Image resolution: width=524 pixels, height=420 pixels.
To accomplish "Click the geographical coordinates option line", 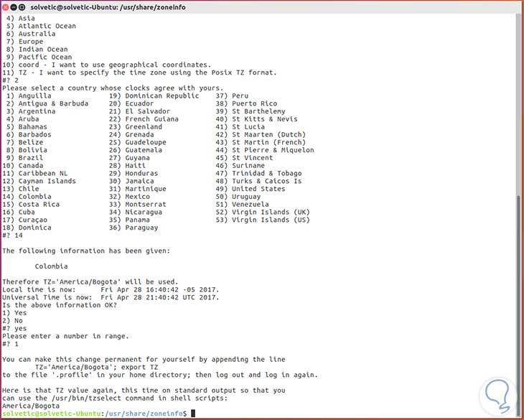I will point(107,65).
